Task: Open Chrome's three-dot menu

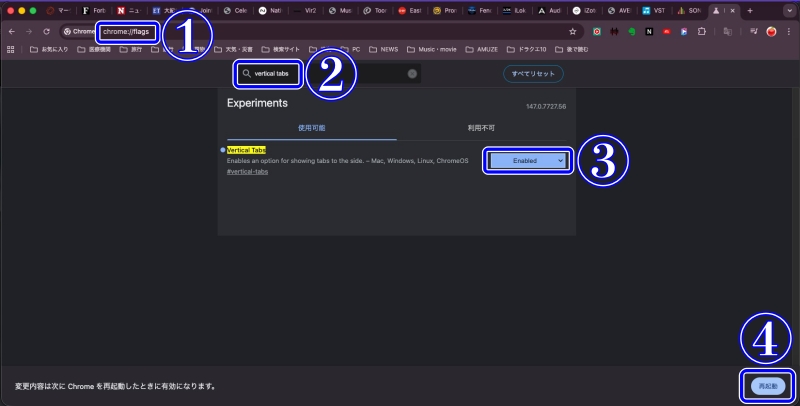Action: click(x=788, y=31)
